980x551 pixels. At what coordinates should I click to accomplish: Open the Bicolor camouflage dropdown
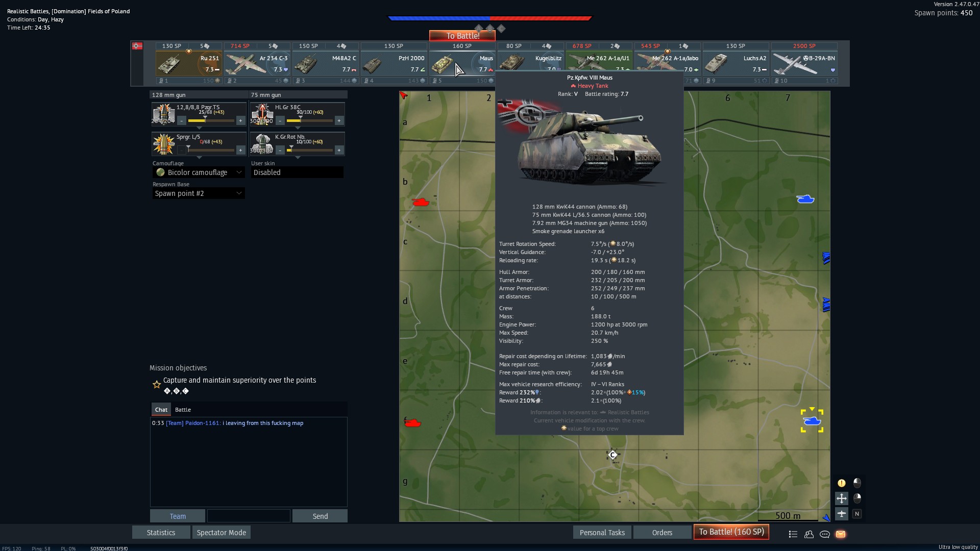(198, 172)
